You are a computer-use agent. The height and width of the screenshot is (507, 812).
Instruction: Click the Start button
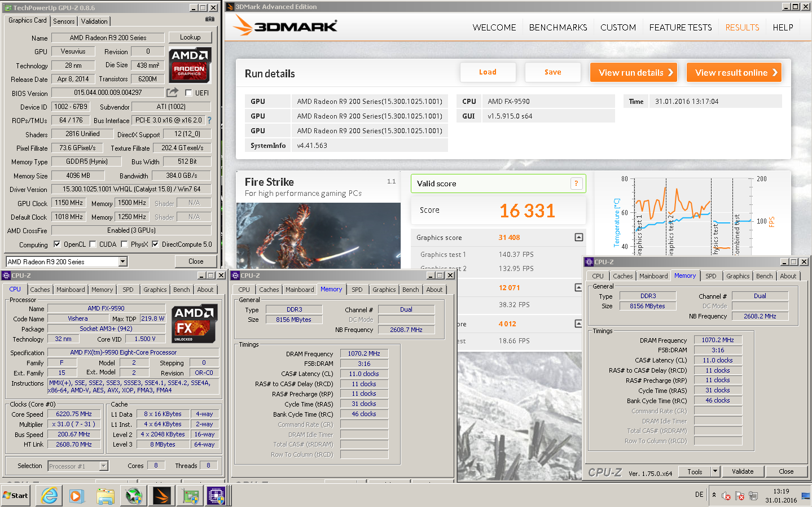coord(16,496)
